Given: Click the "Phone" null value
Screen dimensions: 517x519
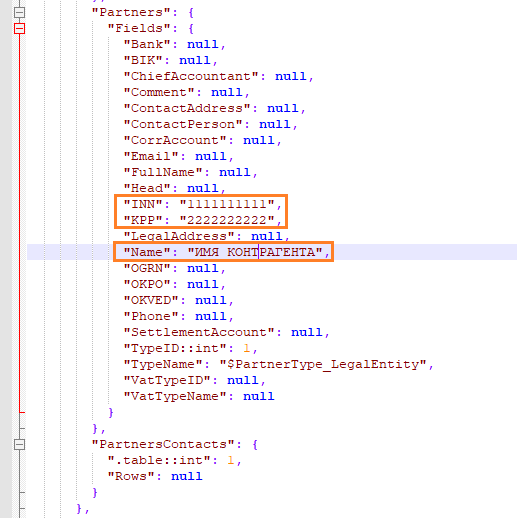Looking at the screenshot, I should point(211,316).
